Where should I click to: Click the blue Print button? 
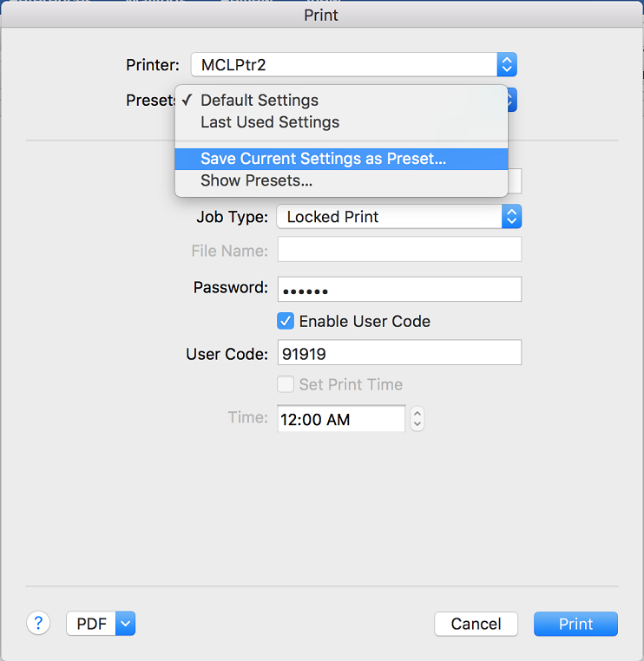[575, 624]
